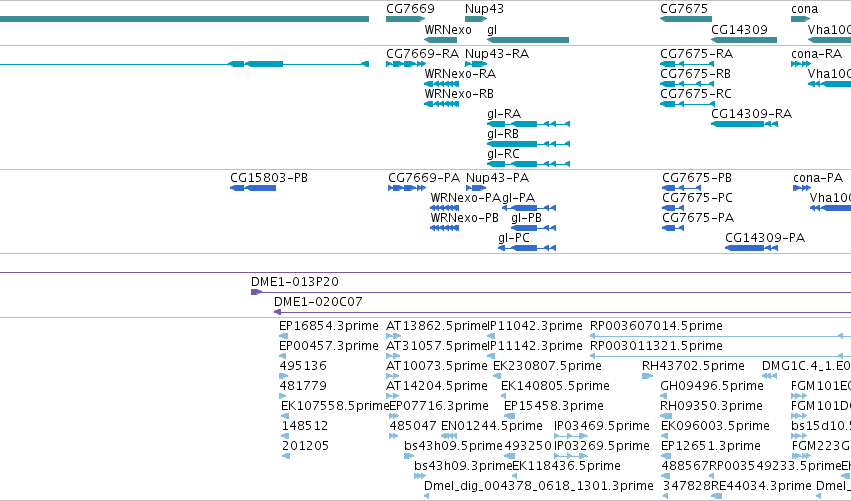Select transcript CG14309-RA

point(752,114)
